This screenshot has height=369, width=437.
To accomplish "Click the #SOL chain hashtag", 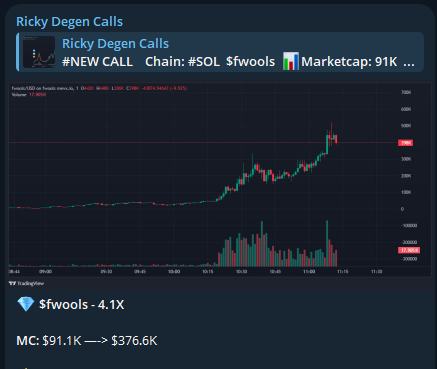I will coord(204,62).
